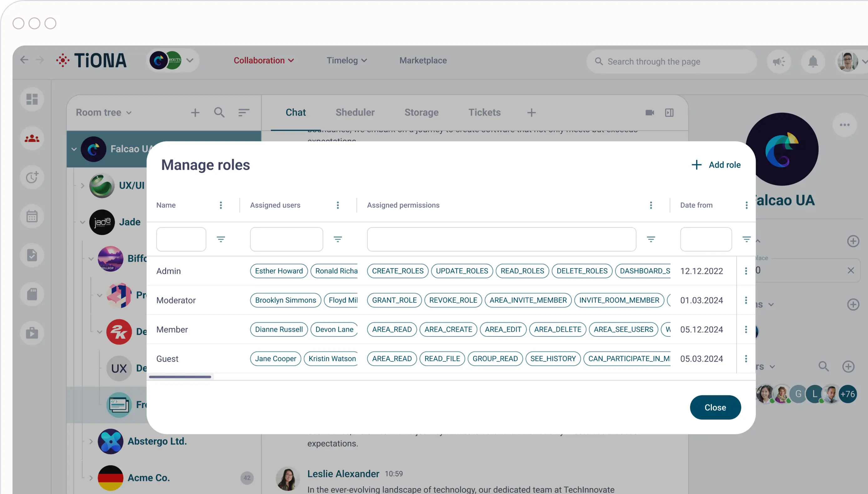Open Marketplace page
Image resolution: width=868 pixels, height=494 pixels.
[423, 60]
